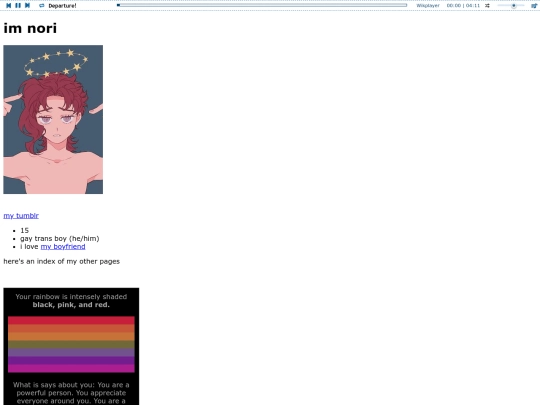Click the gay trans boy (he/him) text
540x405 pixels.
coord(60,238)
